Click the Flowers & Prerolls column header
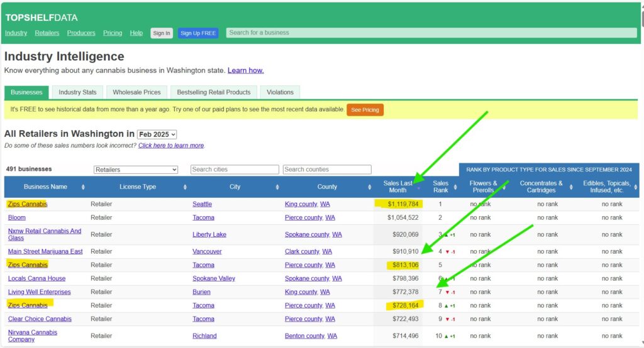Screen dimensions: 644x348 point(483,187)
